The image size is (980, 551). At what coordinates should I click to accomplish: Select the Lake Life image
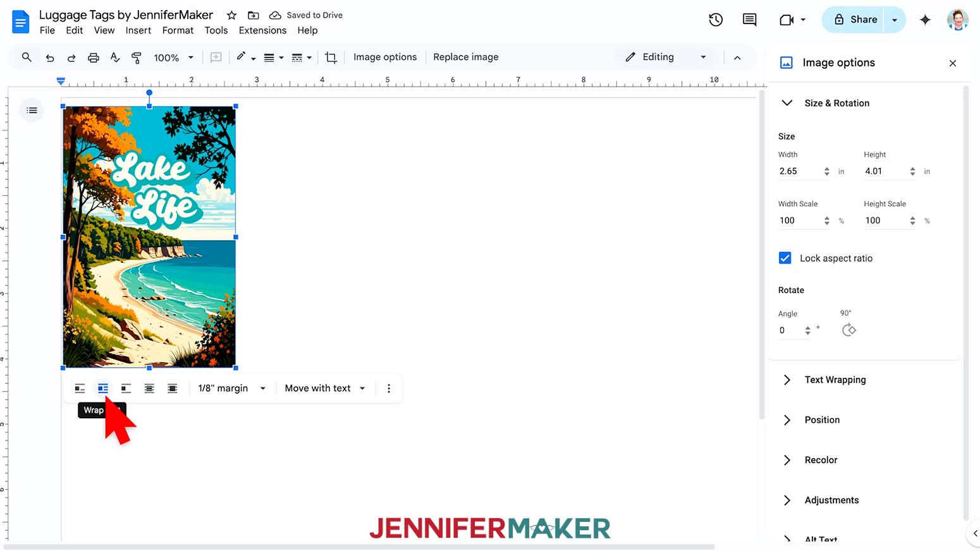[x=149, y=236]
